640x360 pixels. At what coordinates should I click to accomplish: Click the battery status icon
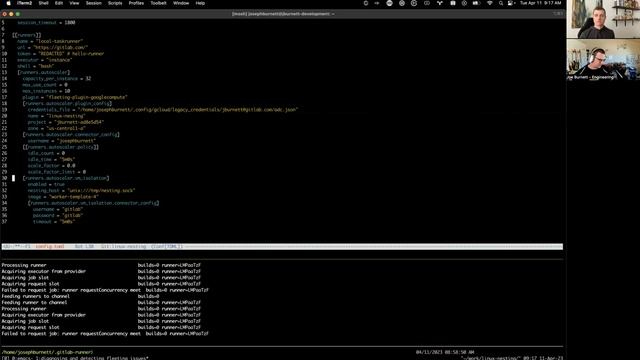click(476, 3)
